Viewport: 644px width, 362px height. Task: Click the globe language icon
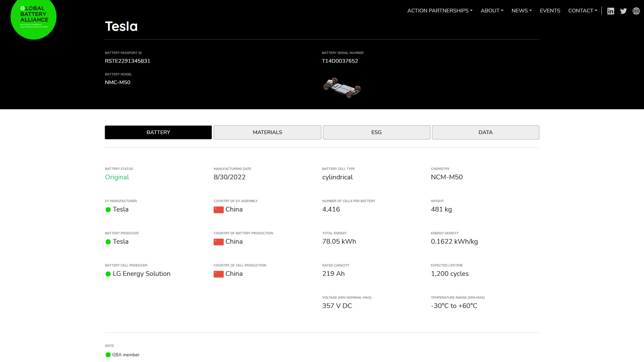[636, 11]
